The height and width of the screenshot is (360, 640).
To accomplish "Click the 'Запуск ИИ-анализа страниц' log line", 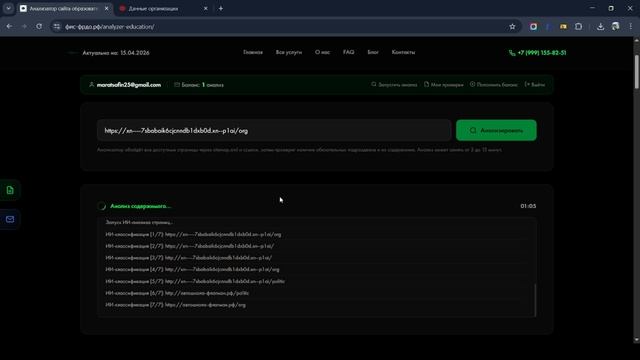I will pos(139,222).
